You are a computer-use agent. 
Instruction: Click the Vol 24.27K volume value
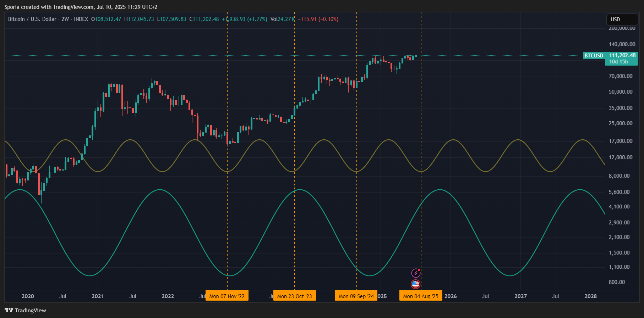coord(282,19)
